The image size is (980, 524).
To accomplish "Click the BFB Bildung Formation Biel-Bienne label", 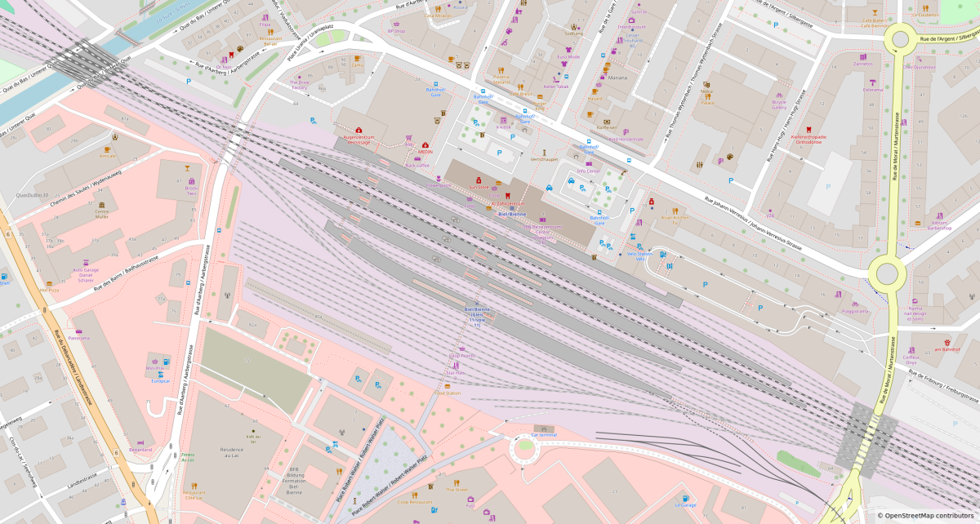I will pos(296,480).
